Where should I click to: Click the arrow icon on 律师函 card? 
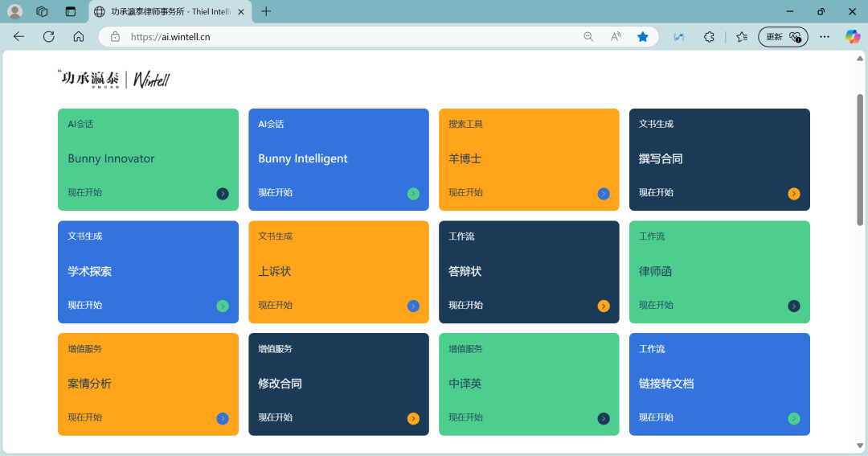pos(794,306)
